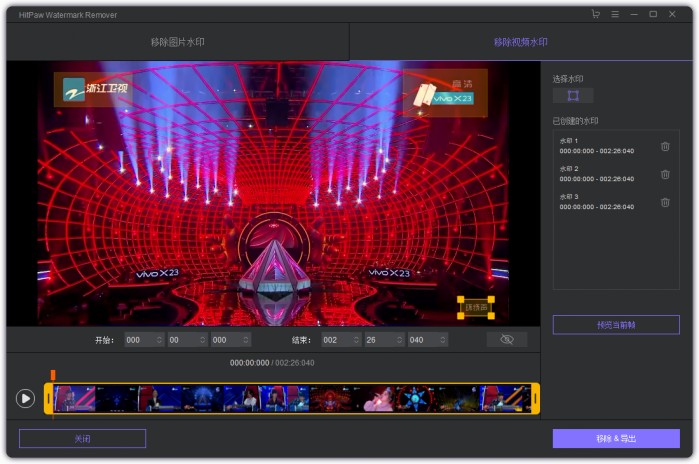Click the blue star stage timeline thumbnail
This screenshot has height=464, width=699.
click(x=415, y=398)
